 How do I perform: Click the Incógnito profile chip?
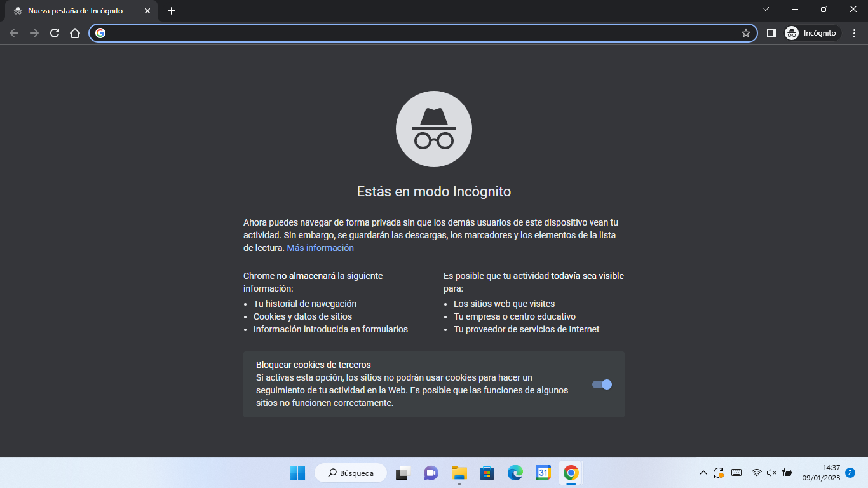[812, 33]
